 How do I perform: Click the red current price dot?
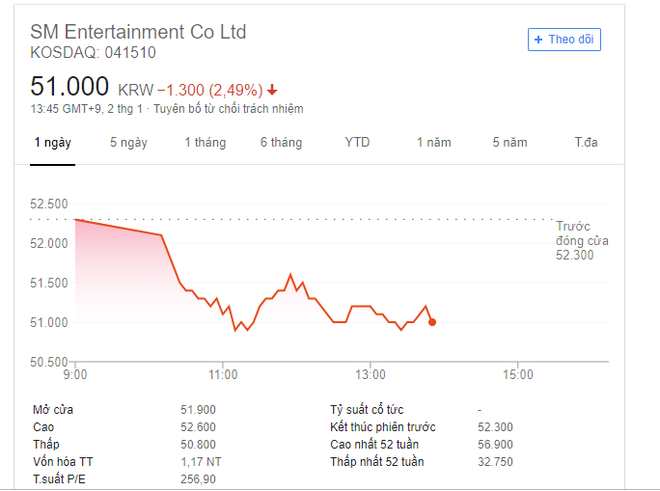click(x=432, y=322)
